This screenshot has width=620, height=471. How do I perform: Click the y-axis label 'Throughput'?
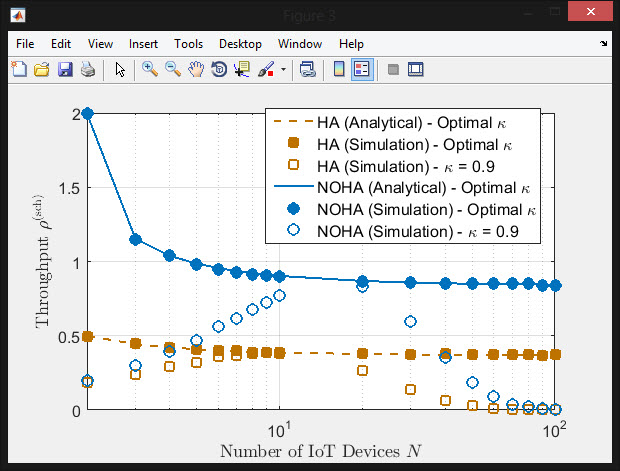click(43, 282)
